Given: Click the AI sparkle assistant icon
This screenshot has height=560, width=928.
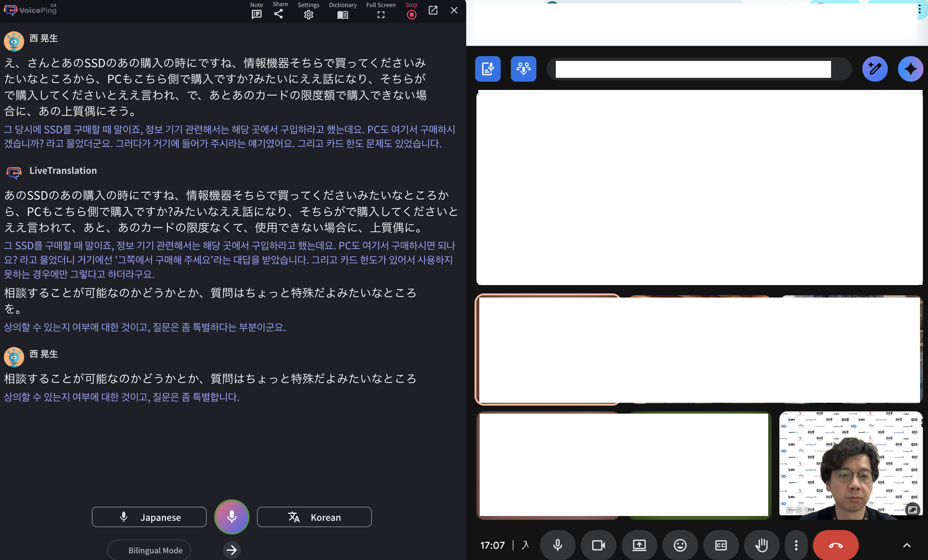Looking at the screenshot, I should point(910,69).
